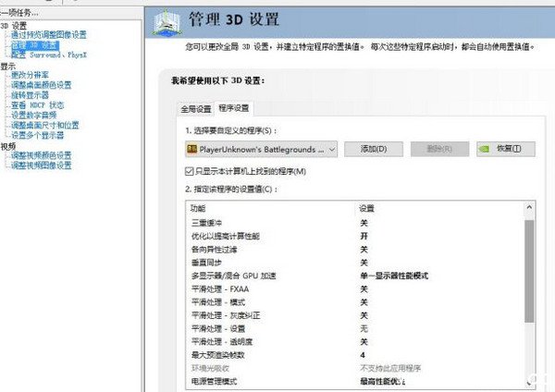Open 更改分辨率 under 显示

34,75
